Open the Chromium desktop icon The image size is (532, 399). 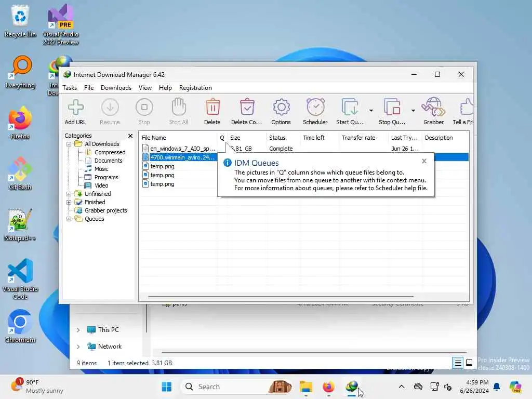click(20, 326)
